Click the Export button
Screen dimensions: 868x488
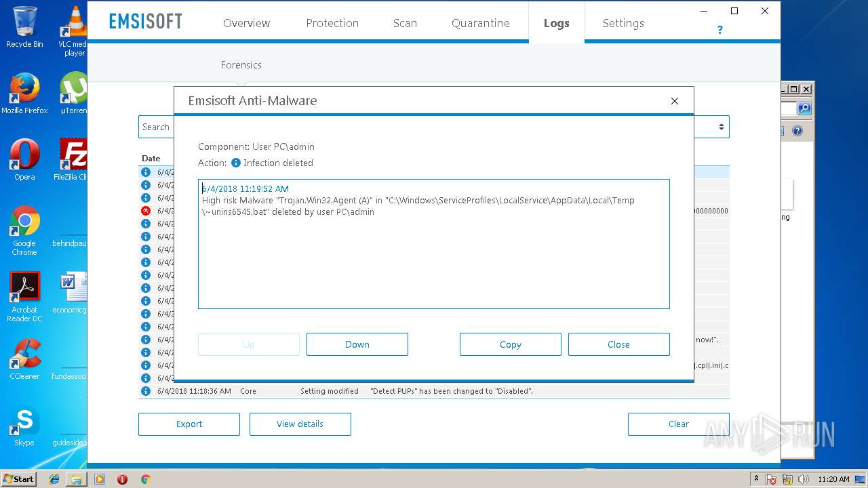[189, 424]
